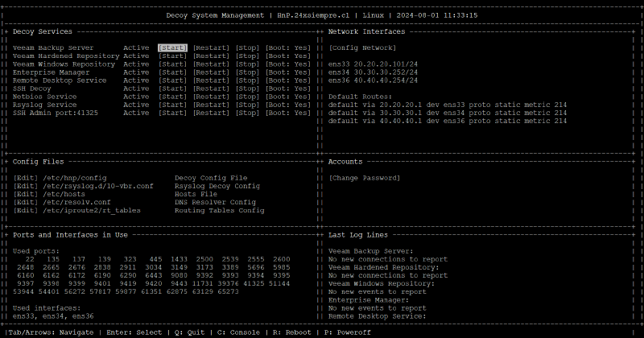The width and height of the screenshot is (644, 338).
Task: Toggle Boot option for SSH Decoy
Action: pos(288,89)
